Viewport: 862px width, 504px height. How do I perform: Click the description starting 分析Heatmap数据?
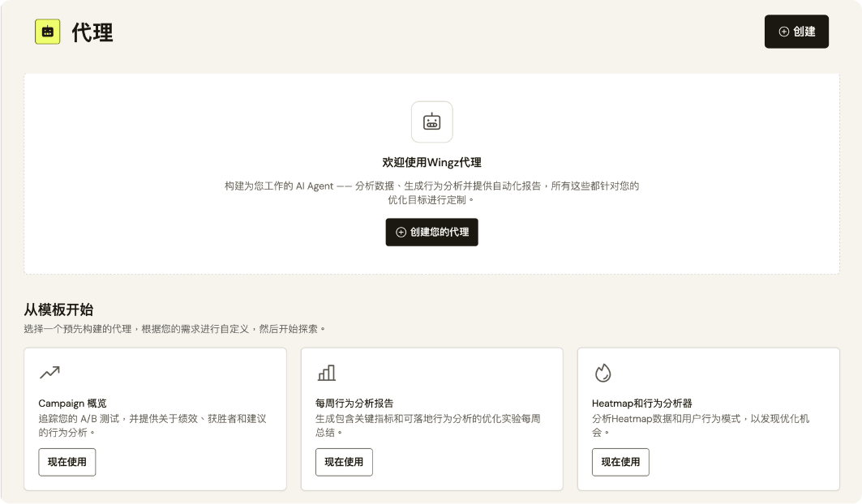(701, 425)
